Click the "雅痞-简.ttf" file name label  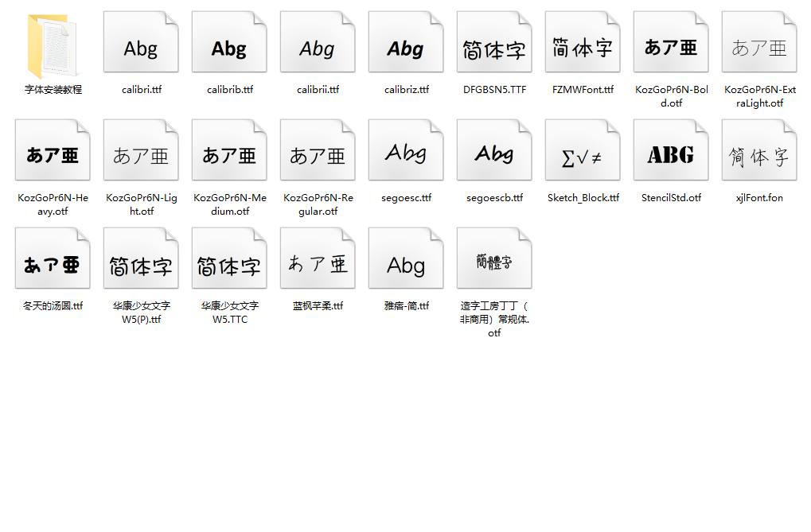click(407, 305)
